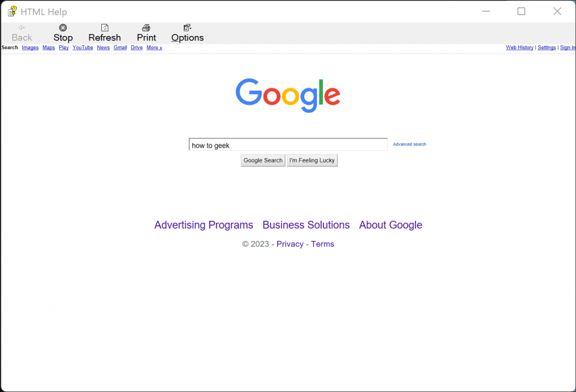Visit the Business Solutions link

(306, 225)
